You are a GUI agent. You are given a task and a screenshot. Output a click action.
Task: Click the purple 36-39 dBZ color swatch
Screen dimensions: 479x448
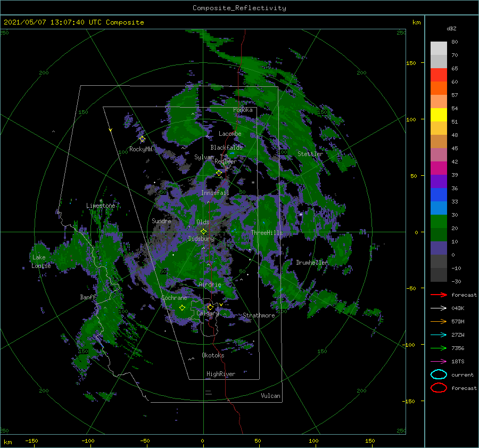pyautogui.click(x=439, y=182)
